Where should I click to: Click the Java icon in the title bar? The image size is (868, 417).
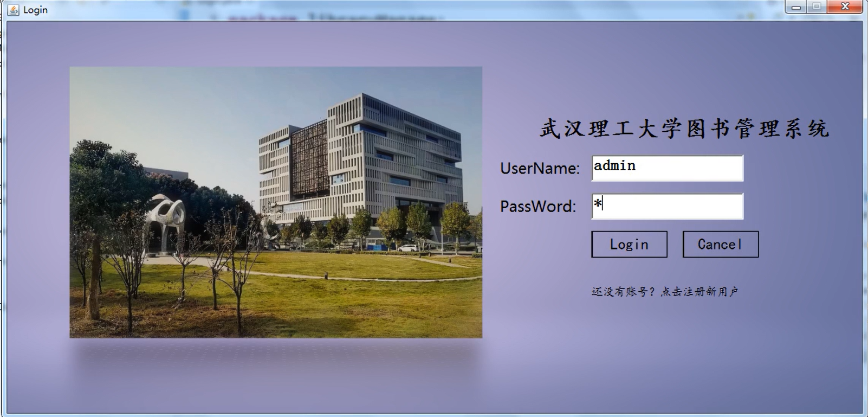click(13, 10)
